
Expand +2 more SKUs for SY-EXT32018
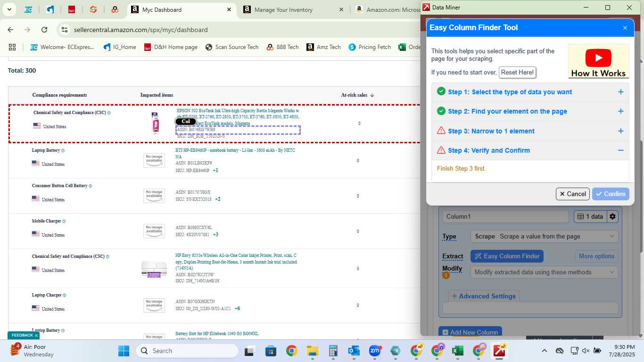pos(217,199)
